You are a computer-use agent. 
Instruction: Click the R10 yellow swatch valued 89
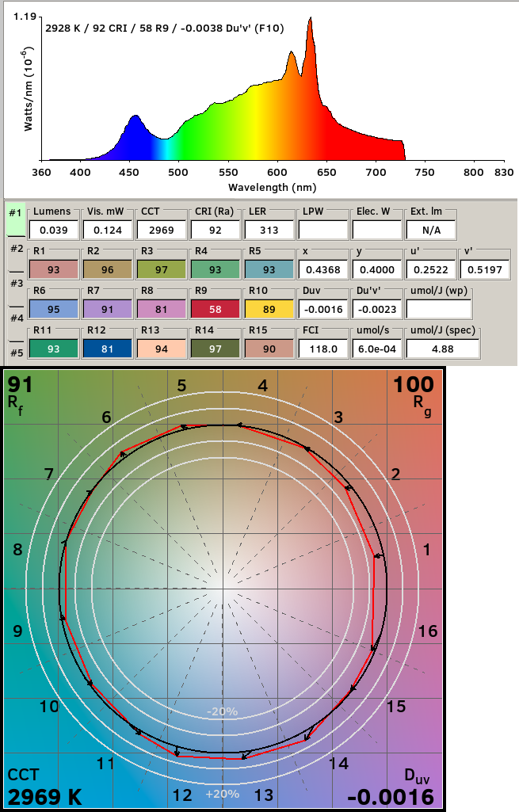[269, 309]
